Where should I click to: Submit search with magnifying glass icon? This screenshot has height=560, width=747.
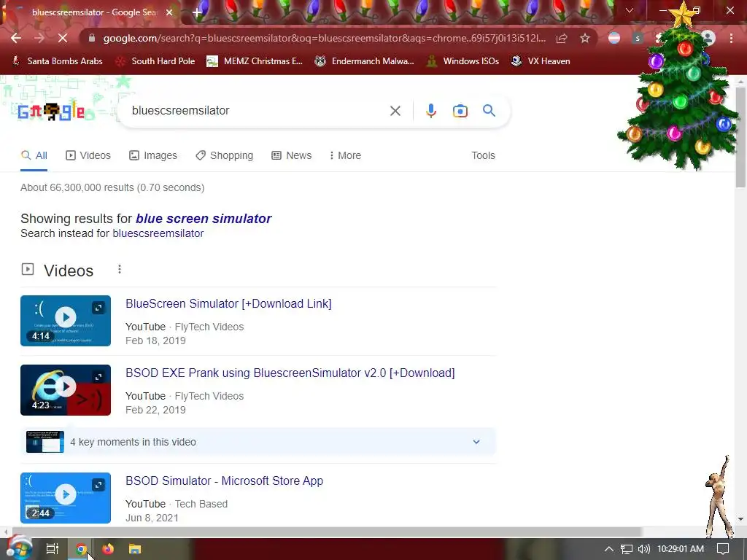click(489, 111)
